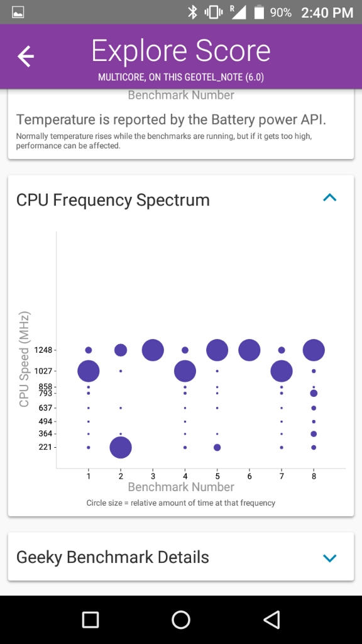
Task: Tap the back arrow in header
Action: coord(25,56)
